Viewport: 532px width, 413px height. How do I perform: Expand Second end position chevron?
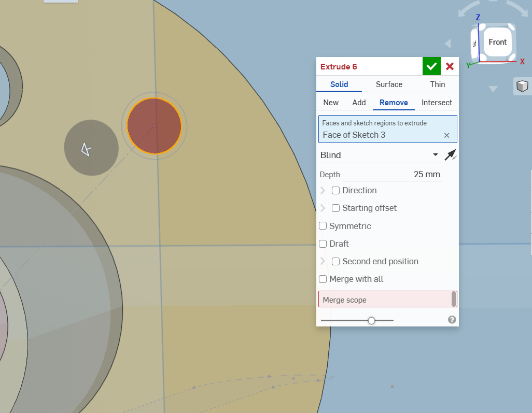(x=323, y=261)
